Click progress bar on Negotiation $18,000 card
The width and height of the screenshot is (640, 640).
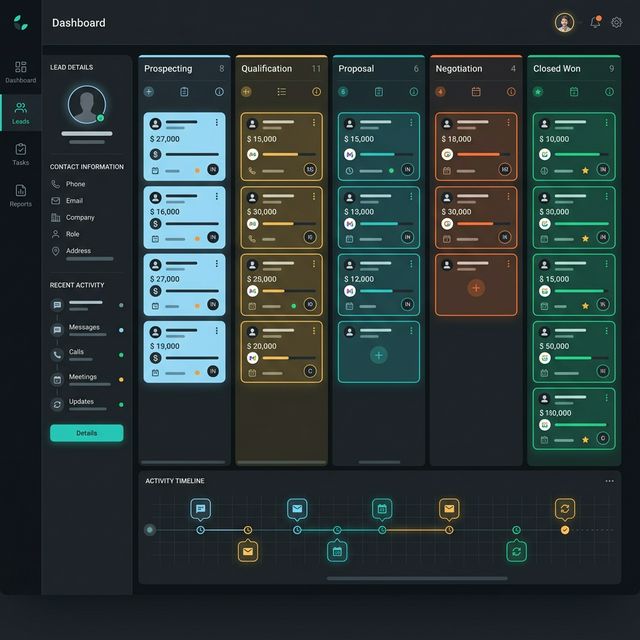(x=483, y=154)
